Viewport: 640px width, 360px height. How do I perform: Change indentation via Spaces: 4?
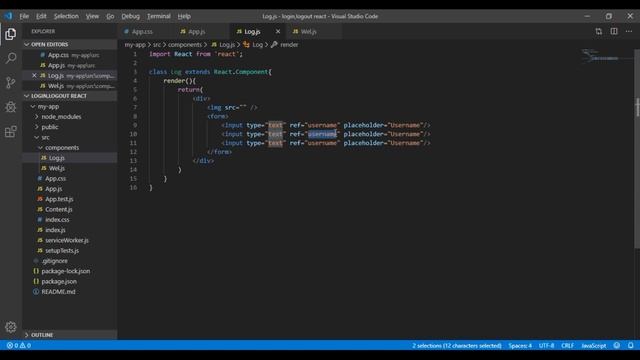520,345
